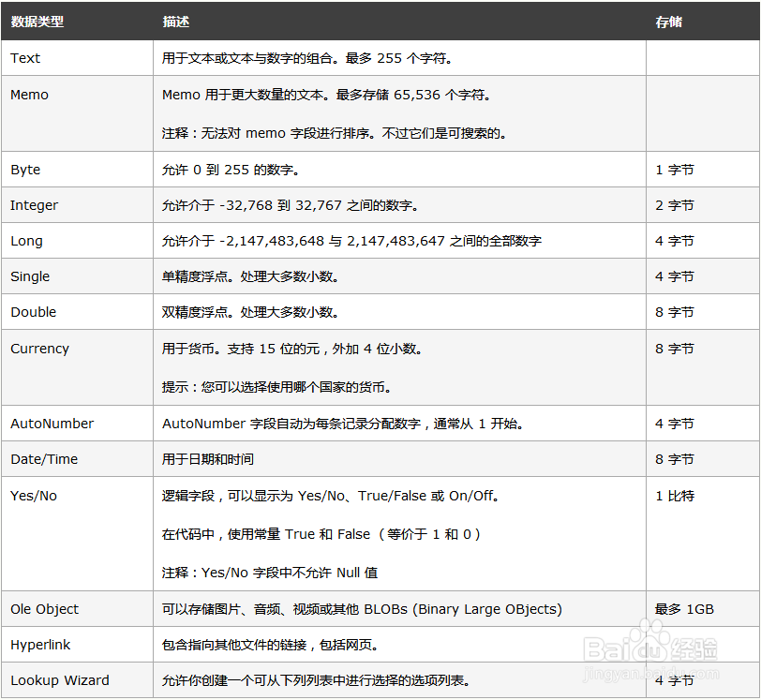Click the Byte row label
The height and width of the screenshot is (700, 761).
point(23,170)
